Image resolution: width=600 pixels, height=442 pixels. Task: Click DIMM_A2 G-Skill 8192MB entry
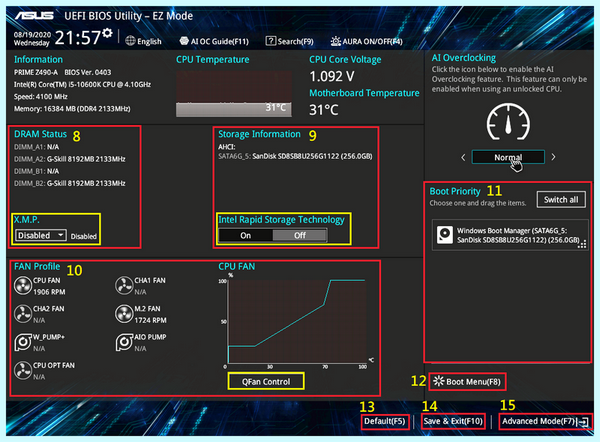pos(70,159)
